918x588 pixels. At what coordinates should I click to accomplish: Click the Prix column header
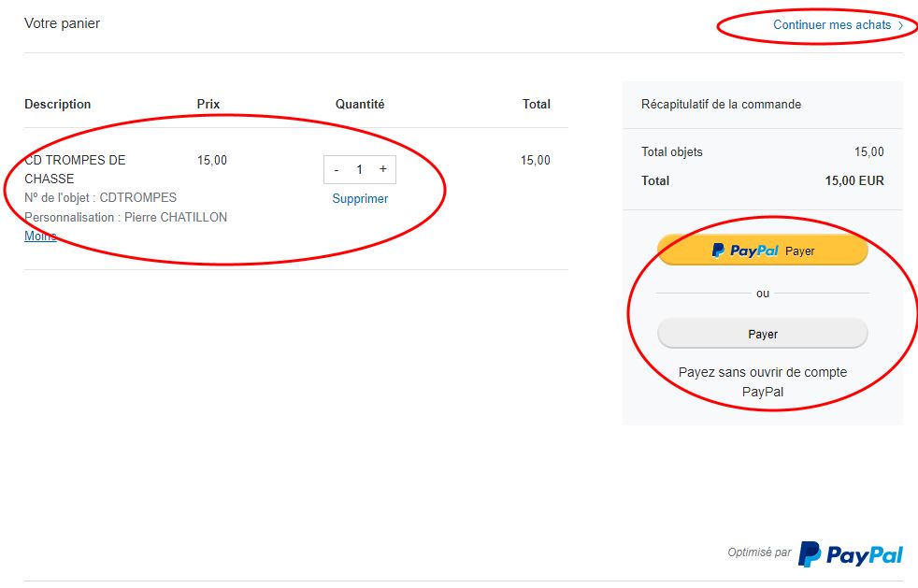(208, 105)
